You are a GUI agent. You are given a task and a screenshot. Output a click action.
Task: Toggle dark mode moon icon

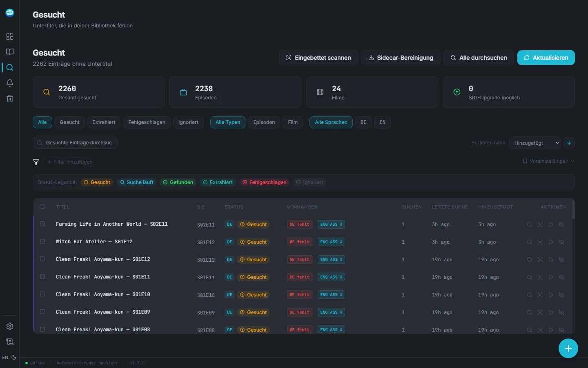coord(14,357)
